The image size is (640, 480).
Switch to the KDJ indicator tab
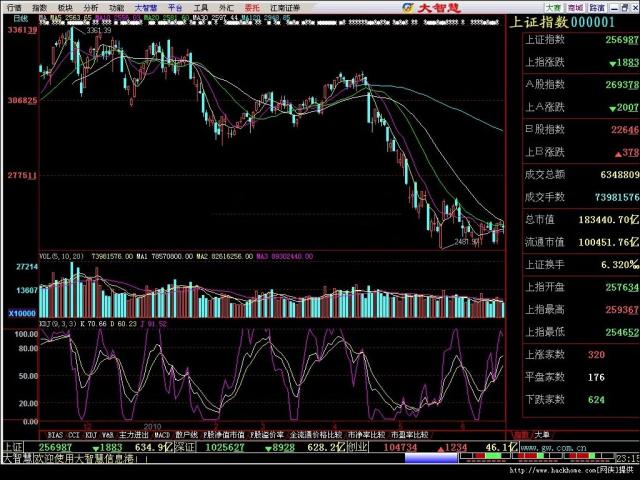[88, 436]
